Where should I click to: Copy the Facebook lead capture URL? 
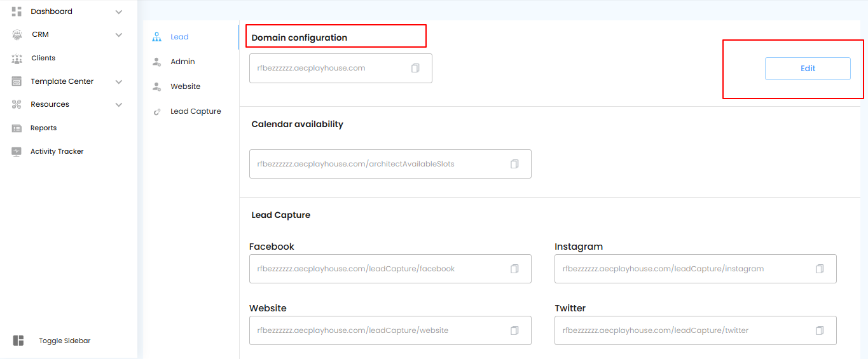[x=514, y=269]
